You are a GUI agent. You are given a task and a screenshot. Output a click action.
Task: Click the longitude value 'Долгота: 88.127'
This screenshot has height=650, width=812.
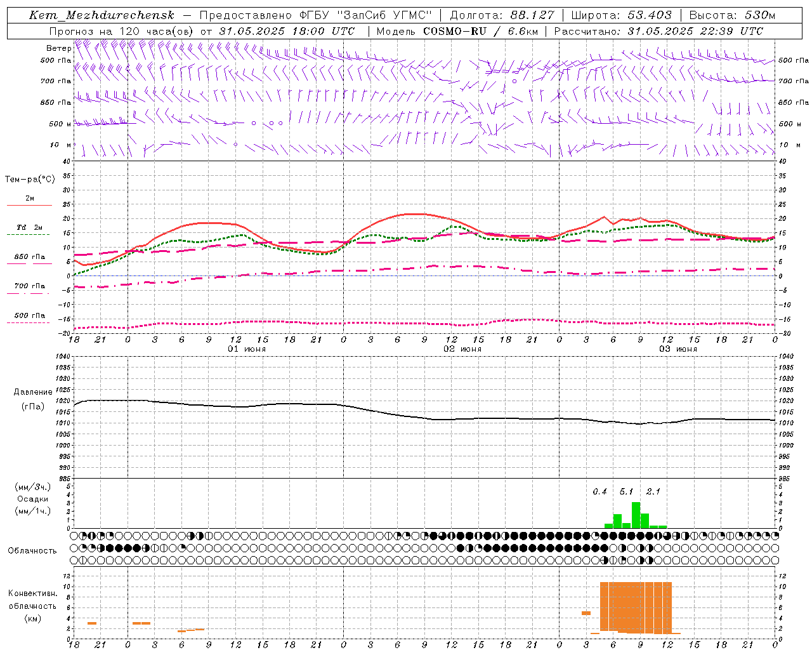pos(502,15)
